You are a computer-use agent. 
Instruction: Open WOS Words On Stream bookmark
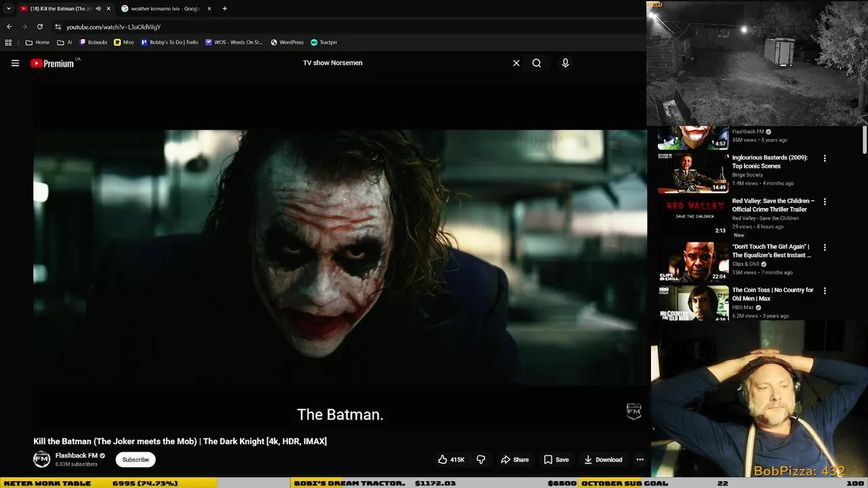point(234,42)
